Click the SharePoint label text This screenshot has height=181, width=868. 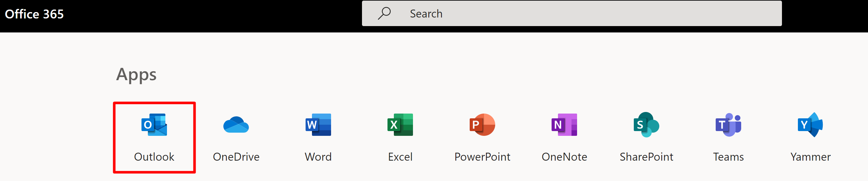tap(646, 157)
